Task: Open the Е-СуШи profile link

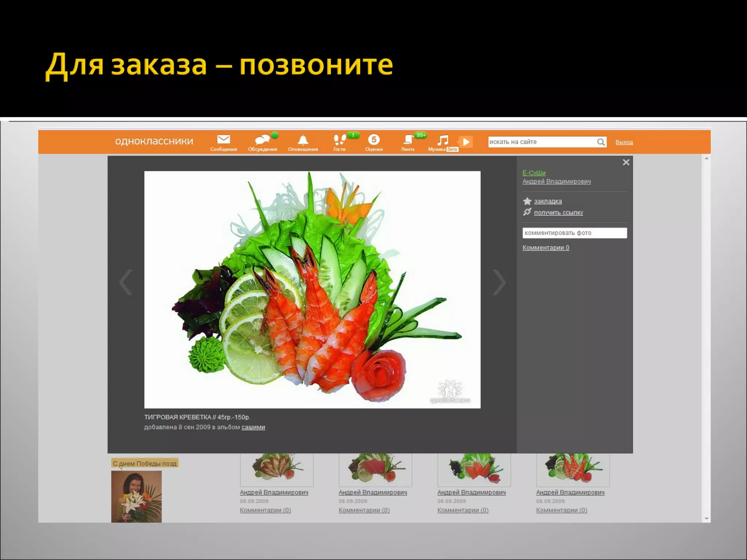Action: pyautogui.click(x=534, y=173)
